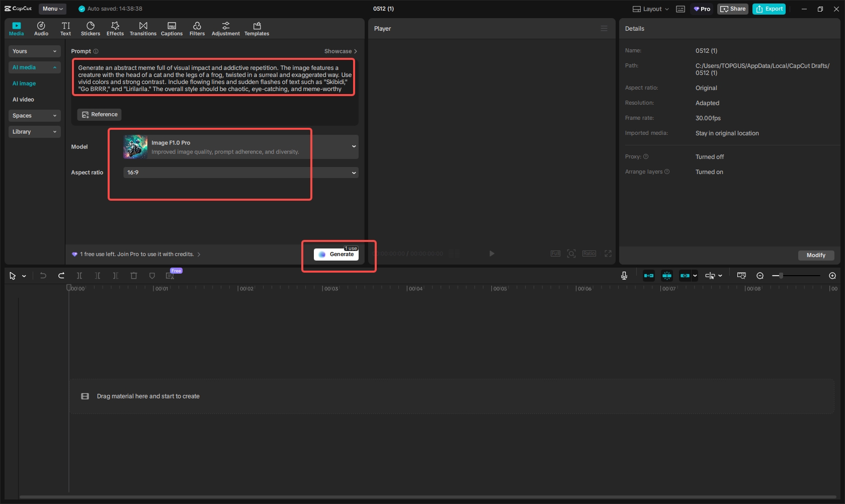Open the Transitions tab
This screenshot has height=504, width=845.
[143, 29]
